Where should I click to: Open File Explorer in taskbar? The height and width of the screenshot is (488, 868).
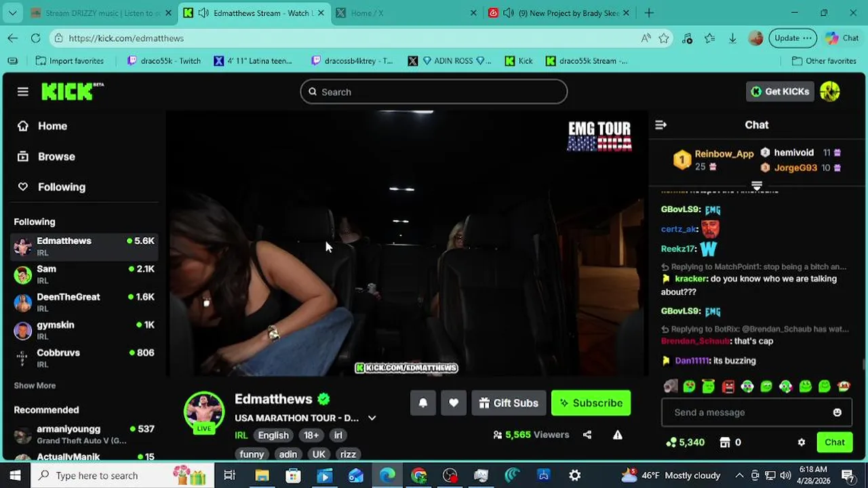[x=262, y=476]
